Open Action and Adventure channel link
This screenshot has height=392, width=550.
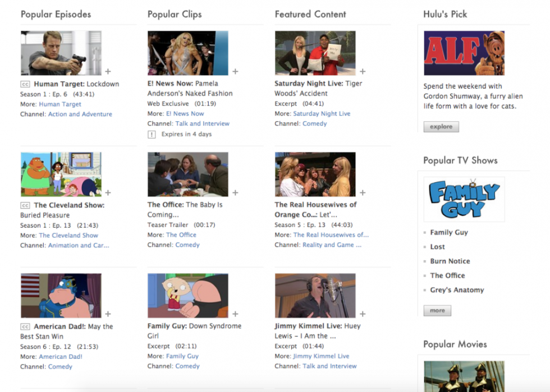click(x=80, y=114)
